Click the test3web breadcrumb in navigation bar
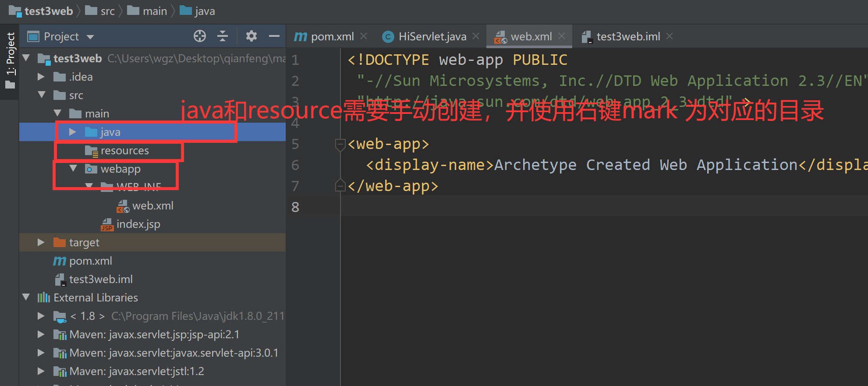Viewport: 868px width, 386px height. [41, 11]
